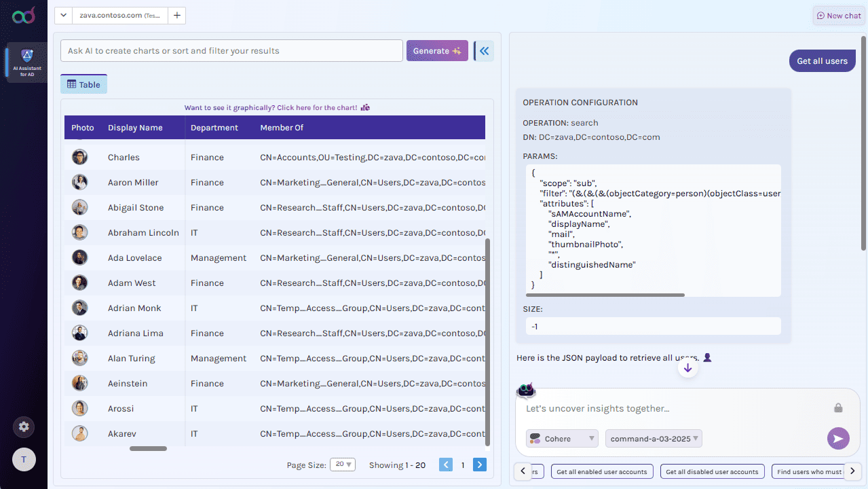Toggle the lock icon in the chat input
The width and height of the screenshot is (868, 489).
tap(838, 407)
